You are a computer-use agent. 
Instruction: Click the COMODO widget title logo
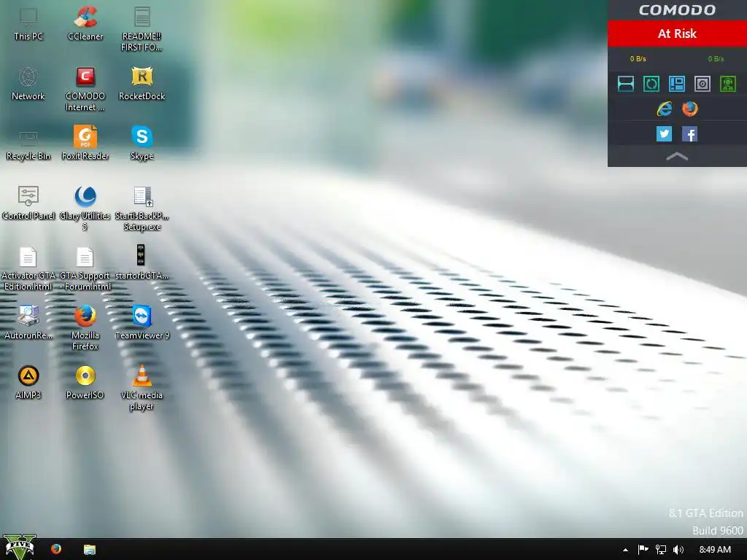(x=677, y=10)
